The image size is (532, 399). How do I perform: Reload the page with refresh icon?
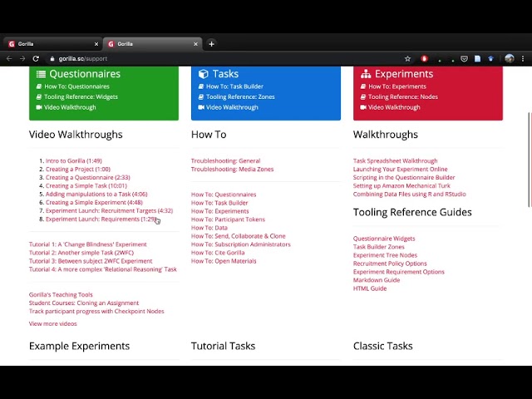36,59
